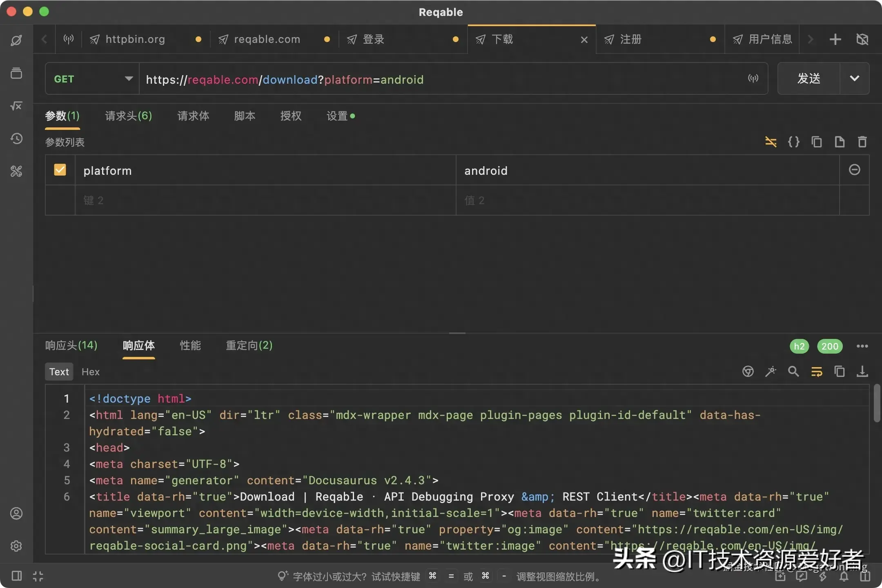Click the paste file icon in parameters
Image resolution: width=882 pixels, height=588 pixels.
click(x=840, y=142)
